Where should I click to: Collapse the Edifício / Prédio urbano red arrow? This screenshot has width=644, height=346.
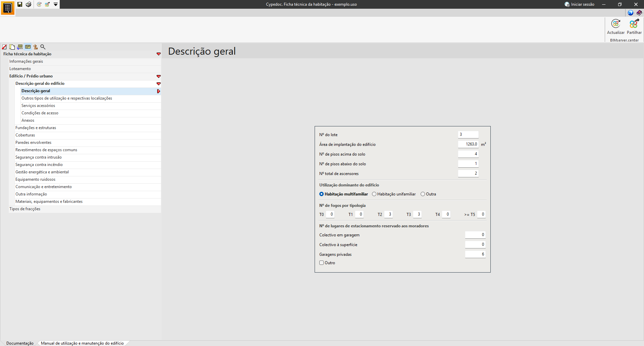(159, 76)
